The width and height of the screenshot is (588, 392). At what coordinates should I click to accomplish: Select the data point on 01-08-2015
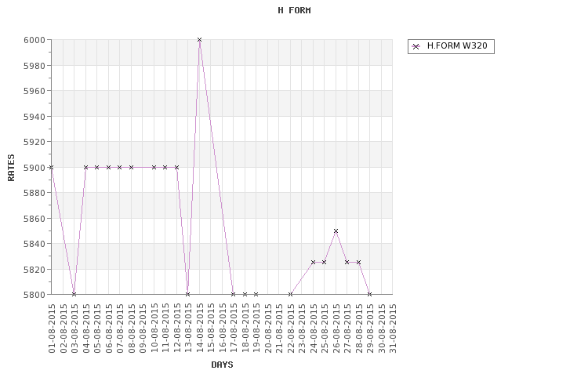point(52,167)
